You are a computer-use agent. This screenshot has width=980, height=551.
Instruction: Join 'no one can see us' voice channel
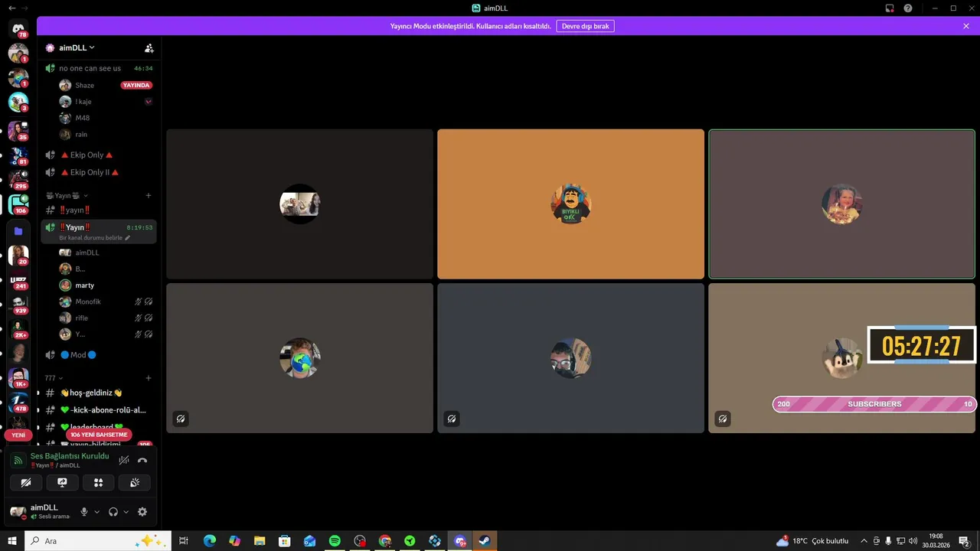99,68
